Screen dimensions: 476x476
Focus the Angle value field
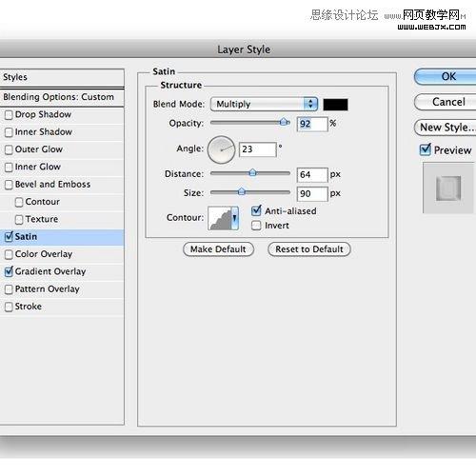258,149
